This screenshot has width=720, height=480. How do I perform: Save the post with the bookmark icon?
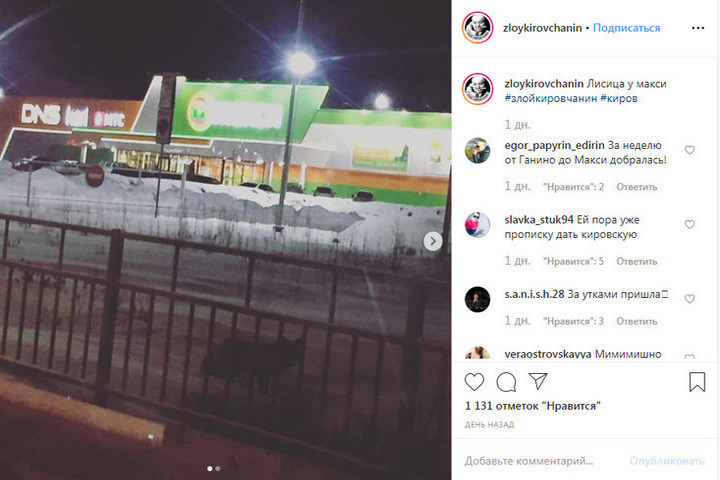(x=697, y=382)
